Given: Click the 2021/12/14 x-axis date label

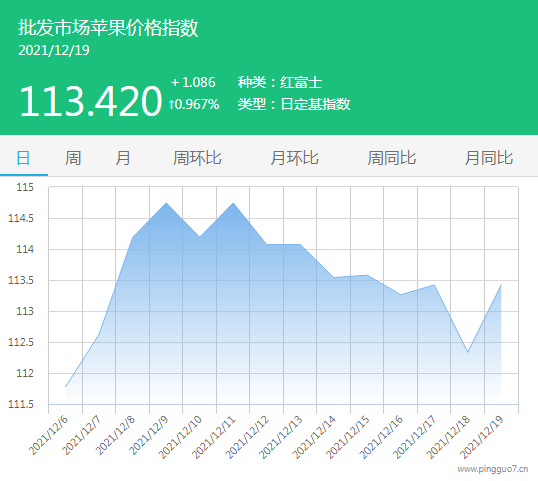Looking at the screenshot, I should (313, 437).
